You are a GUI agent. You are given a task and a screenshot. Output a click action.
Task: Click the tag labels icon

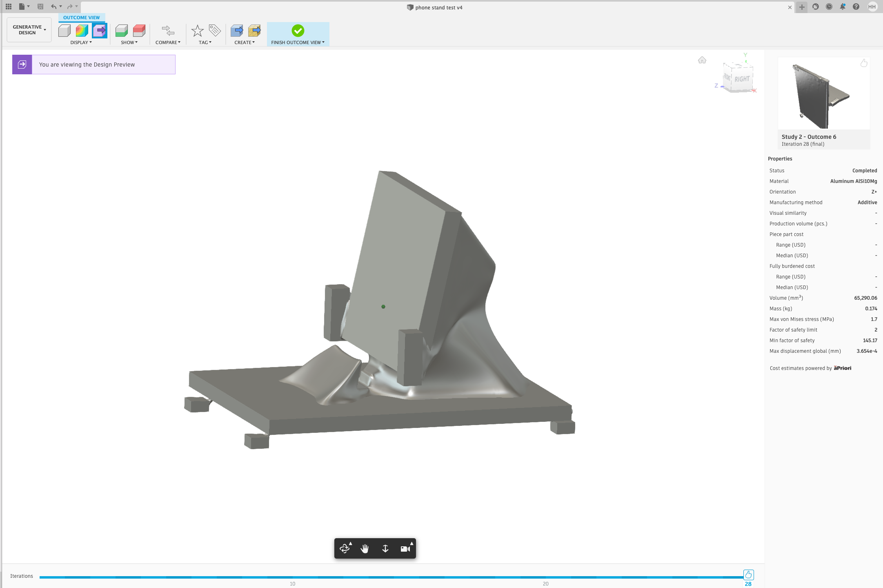click(x=215, y=31)
